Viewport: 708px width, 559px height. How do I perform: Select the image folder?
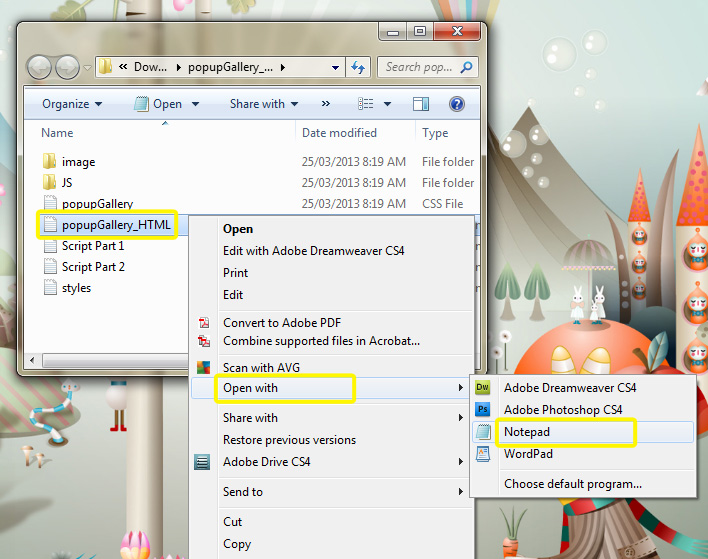(x=79, y=162)
